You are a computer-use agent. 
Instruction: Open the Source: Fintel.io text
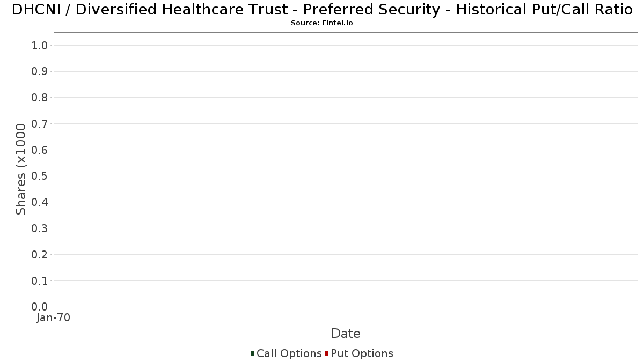(x=322, y=23)
